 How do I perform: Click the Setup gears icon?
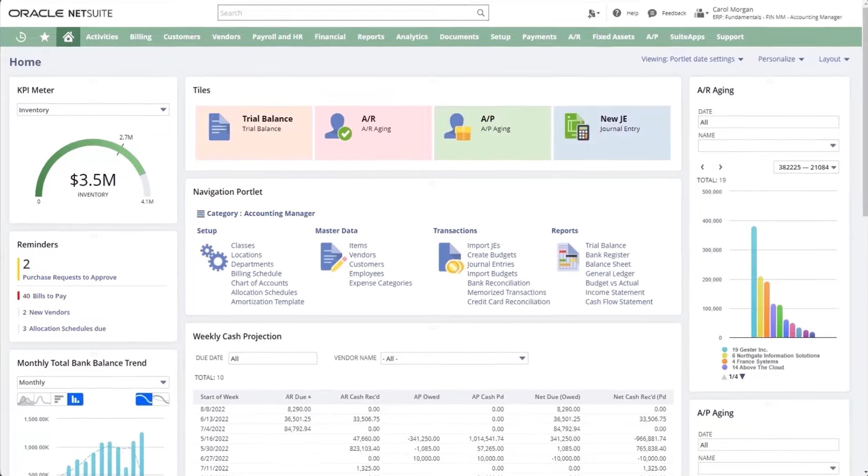click(213, 257)
